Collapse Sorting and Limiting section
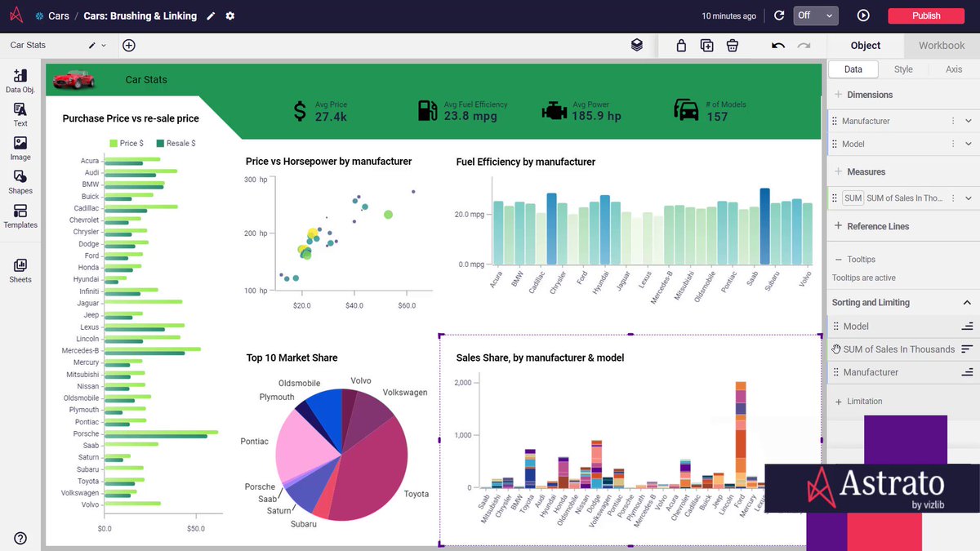 968,303
